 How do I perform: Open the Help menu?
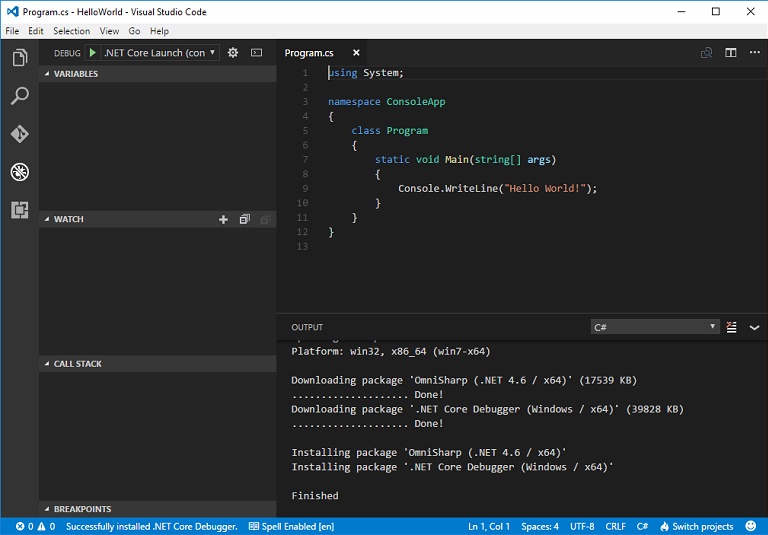159,31
